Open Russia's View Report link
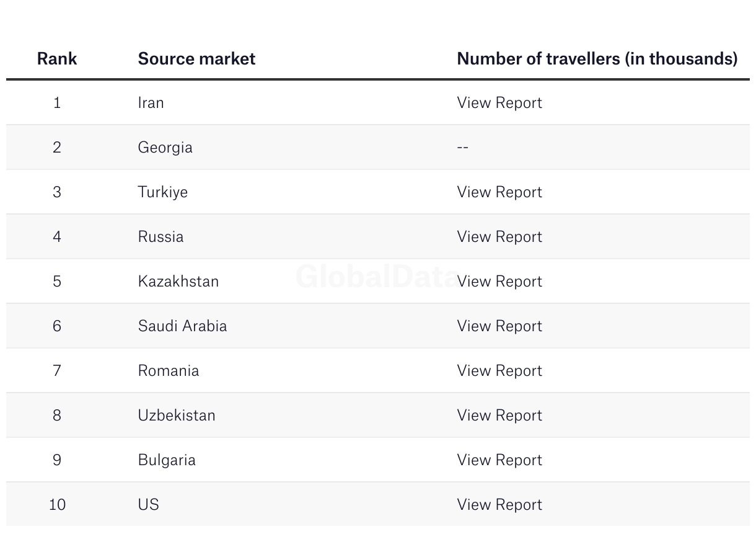 point(499,237)
